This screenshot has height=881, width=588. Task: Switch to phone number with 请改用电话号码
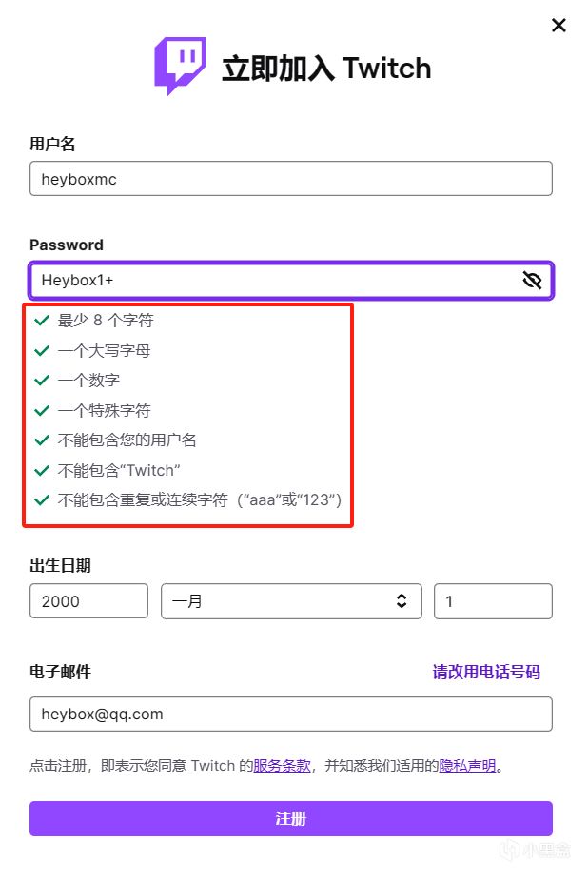(486, 672)
